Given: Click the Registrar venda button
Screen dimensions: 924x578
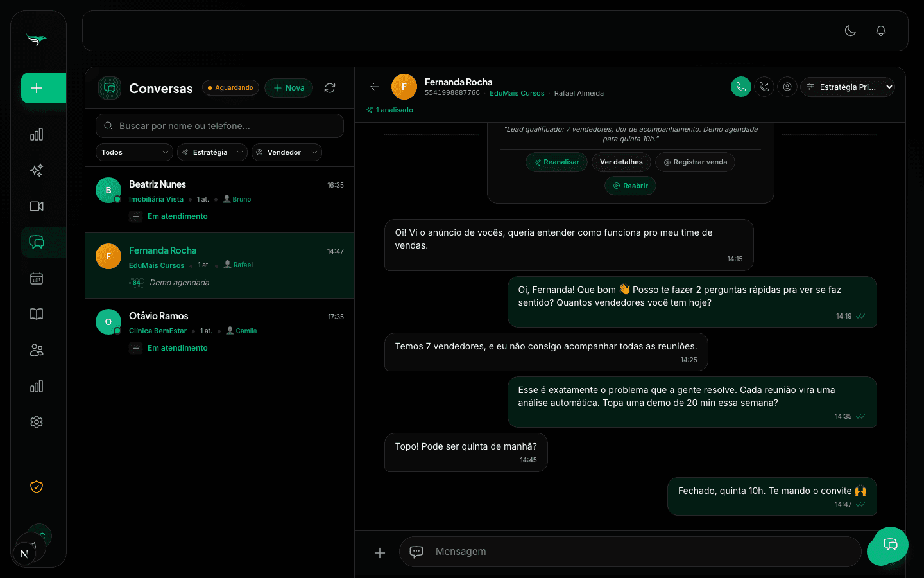Looking at the screenshot, I should [695, 162].
